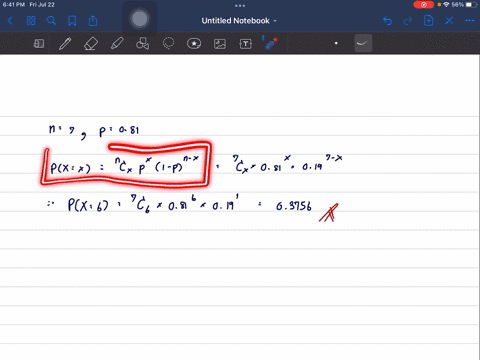Viewport: 480px width, 360px height.
Task: Select the Text box tool
Action: (x=246, y=44)
